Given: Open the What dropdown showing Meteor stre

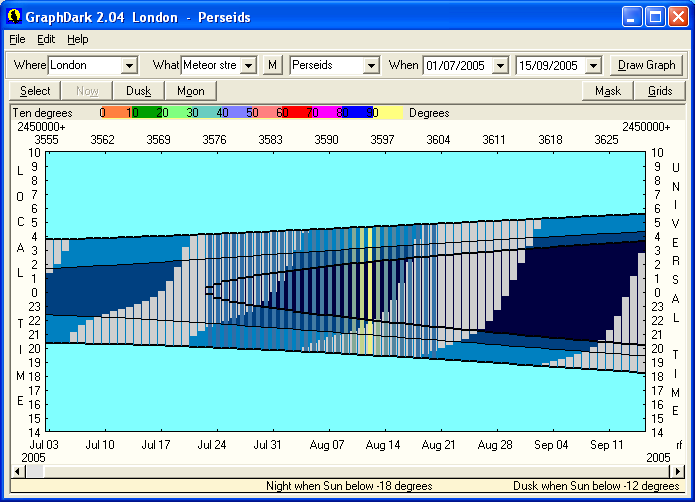Looking at the screenshot, I should [247, 65].
